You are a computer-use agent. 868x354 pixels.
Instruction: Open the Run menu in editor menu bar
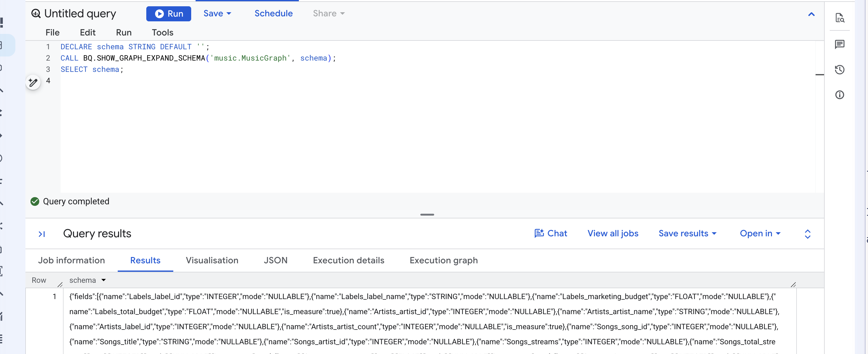[124, 32]
